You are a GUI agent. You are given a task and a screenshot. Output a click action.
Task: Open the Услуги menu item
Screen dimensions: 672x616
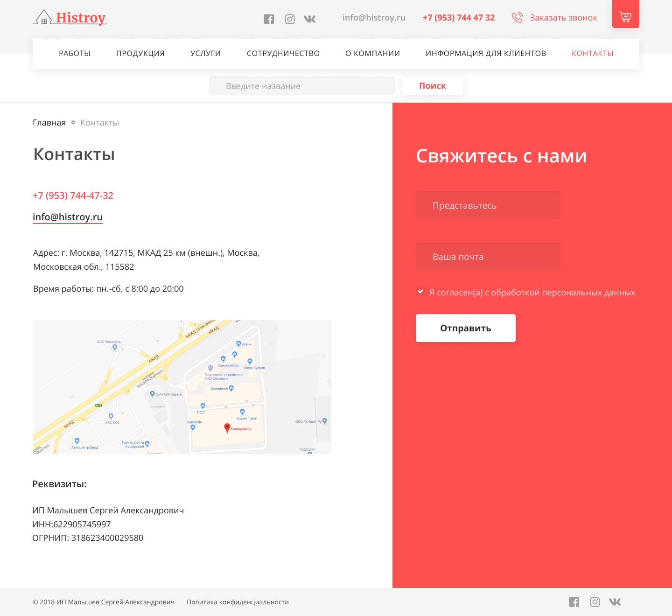point(205,54)
